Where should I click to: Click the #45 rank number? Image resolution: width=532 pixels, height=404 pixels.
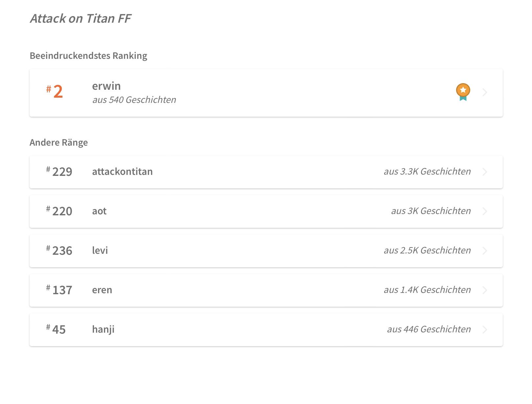56,329
